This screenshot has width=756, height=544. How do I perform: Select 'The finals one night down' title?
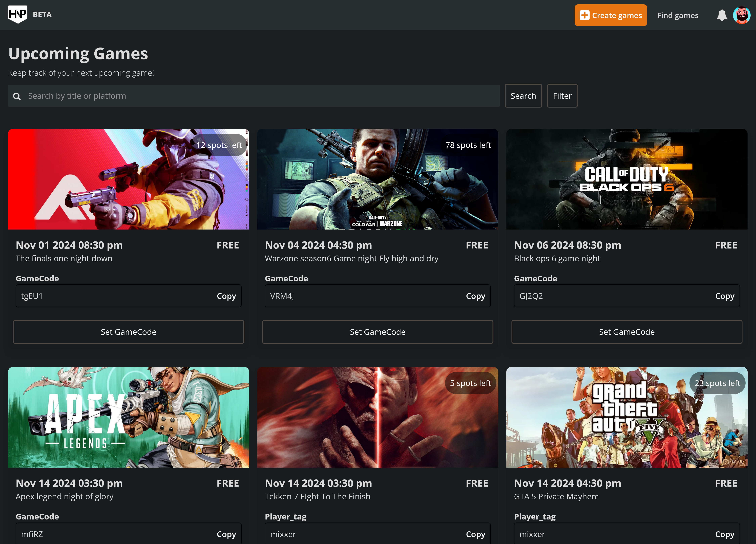tap(64, 259)
